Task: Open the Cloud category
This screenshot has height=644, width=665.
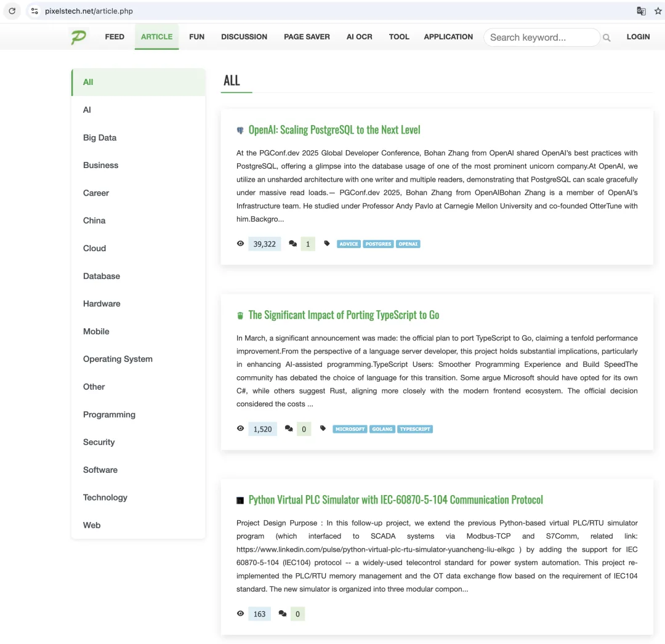Action: tap(139, 249)
